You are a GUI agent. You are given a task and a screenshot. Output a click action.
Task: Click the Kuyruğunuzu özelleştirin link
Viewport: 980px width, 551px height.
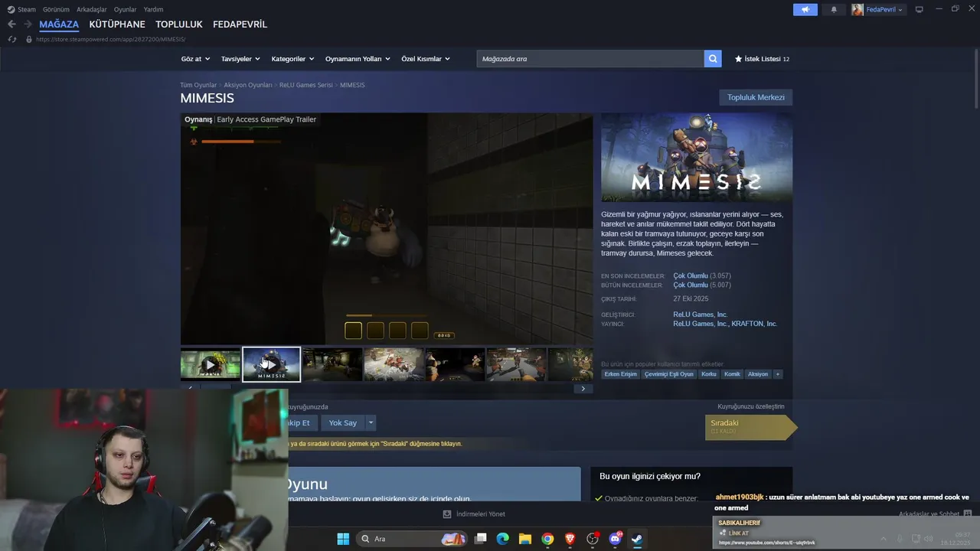pyautogui.click(x=751, y=406)
